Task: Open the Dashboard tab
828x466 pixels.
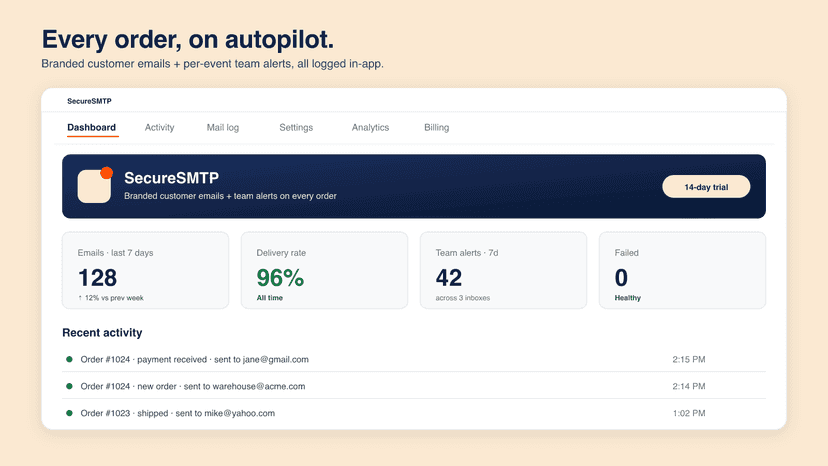Action: pos(91,127)
